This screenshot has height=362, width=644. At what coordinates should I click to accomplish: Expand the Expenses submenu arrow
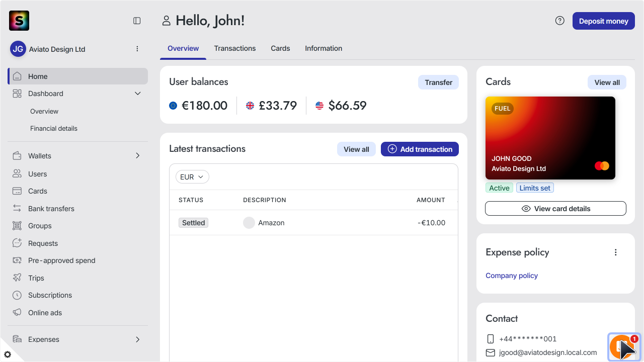click(x=138, y=339)
